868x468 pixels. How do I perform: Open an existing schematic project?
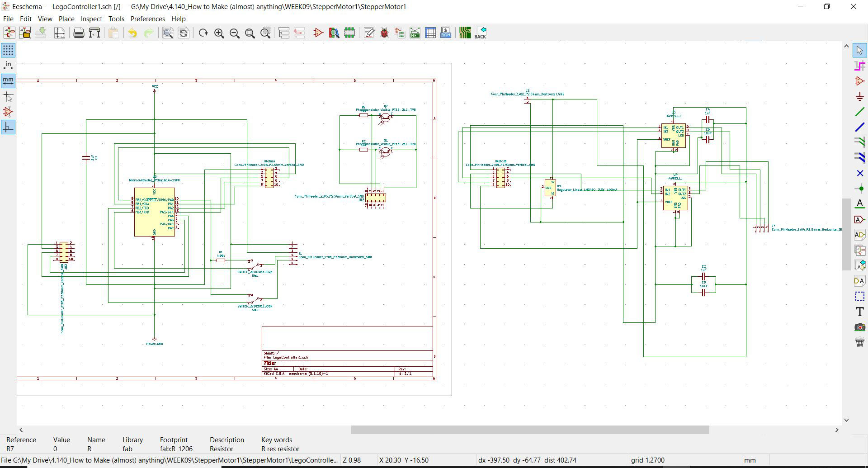[25, 33]
